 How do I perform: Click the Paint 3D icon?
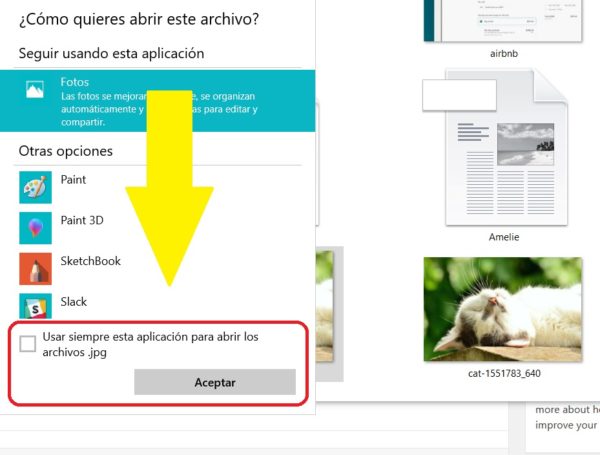(35, 228)
